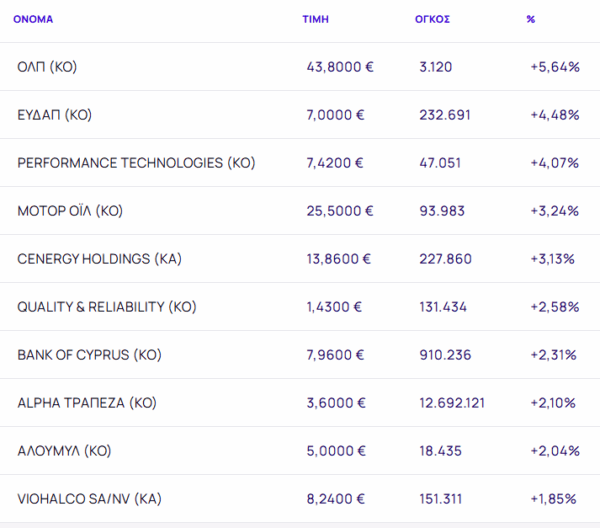Click the +1,85% VIOHALCO change value
The image size is (600, 528).
[x=554, y=499]
